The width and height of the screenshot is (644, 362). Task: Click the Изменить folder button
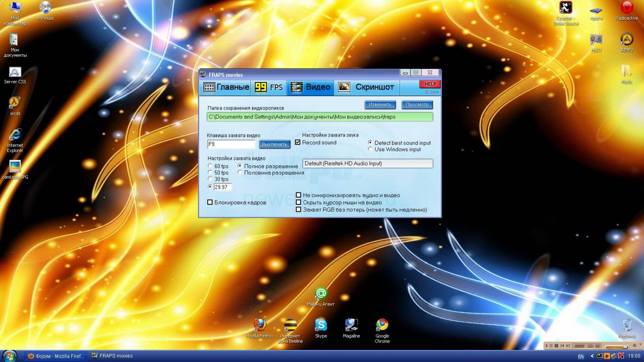pyautogui.click(x=380, y=105)
